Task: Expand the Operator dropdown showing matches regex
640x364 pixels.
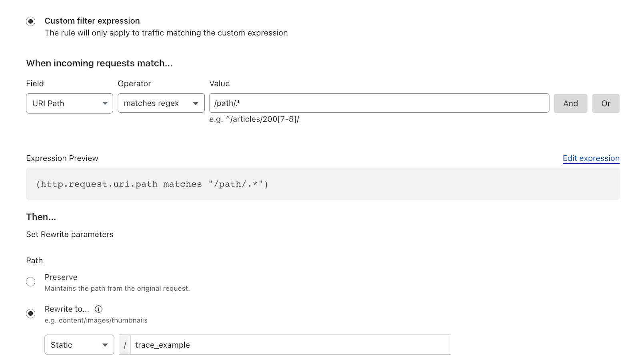Action: (x=156, y=104)
